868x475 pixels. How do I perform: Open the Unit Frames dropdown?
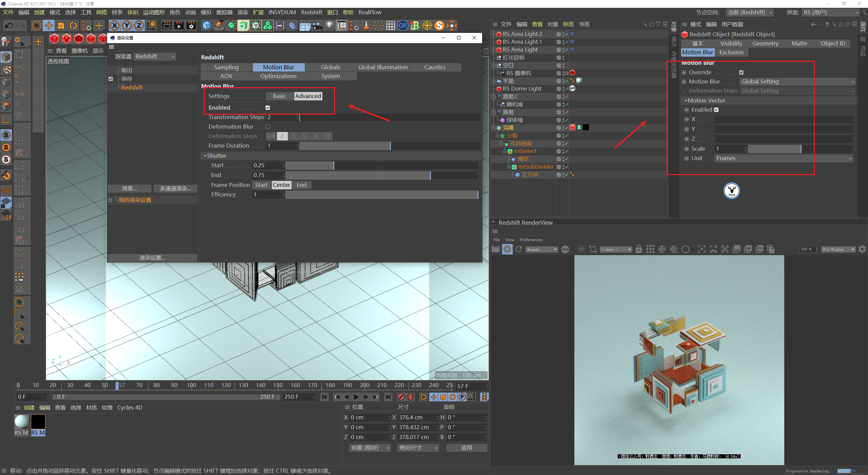(784, 158)
